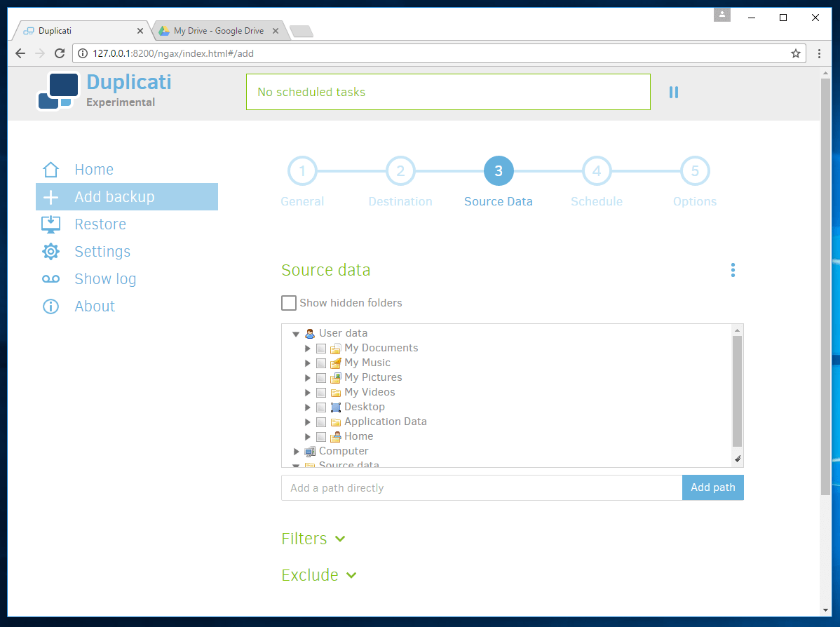Screen dimensions: 840x627
Task: Select Add backup in sidebar
Action: 114,197
